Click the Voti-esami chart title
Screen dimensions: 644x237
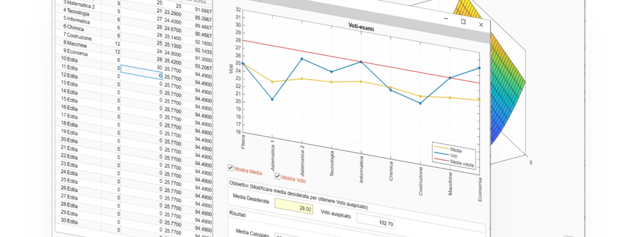(x=361, y=26)
